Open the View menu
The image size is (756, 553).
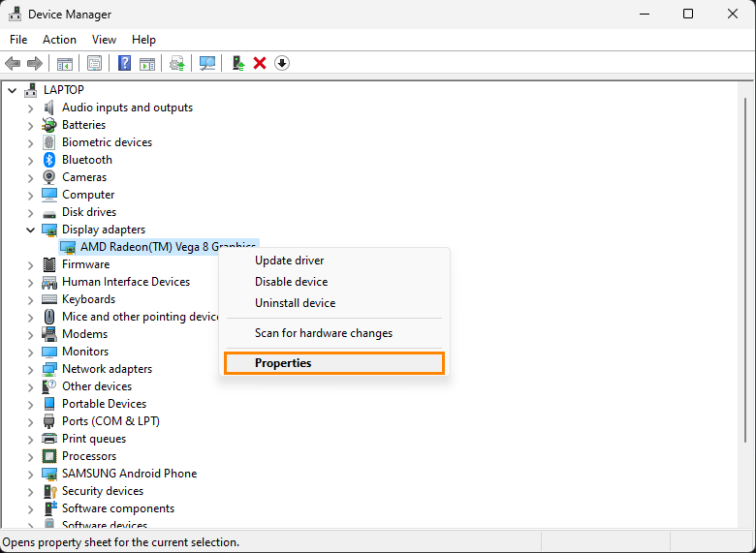[104, 40]
